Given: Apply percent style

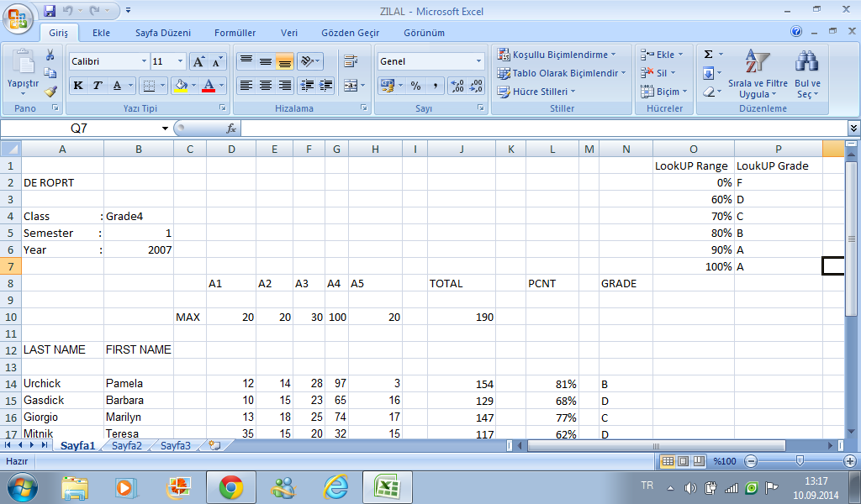Looking at the screenshot, I should 415,86.
